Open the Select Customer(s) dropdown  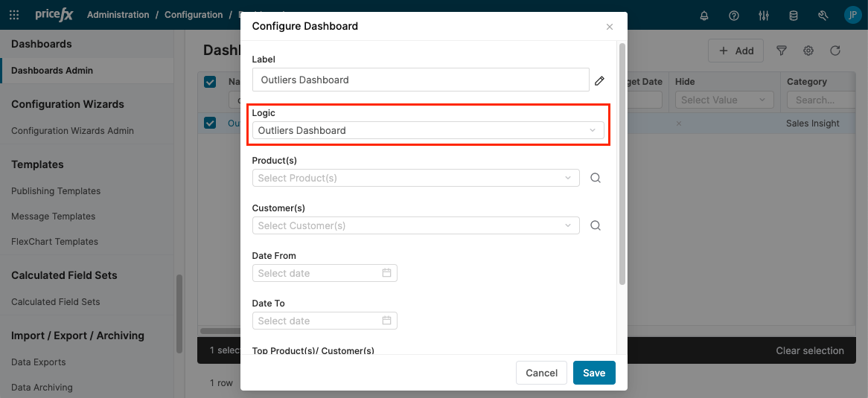coord(415,225)
